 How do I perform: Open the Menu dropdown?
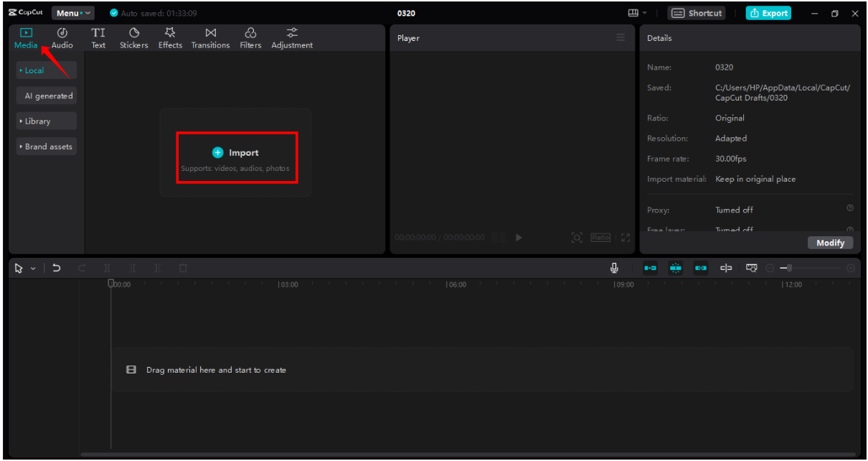tap(72, 13)
